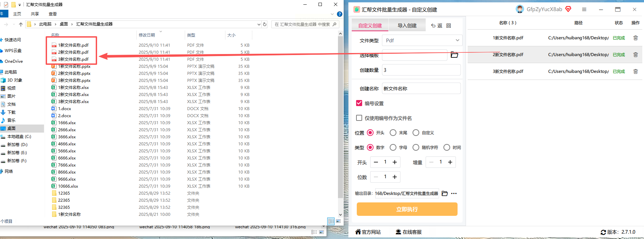Select 末尾 position radio button
The height and width of the screenshot is (239, 644).
click(x=393, y=133)
